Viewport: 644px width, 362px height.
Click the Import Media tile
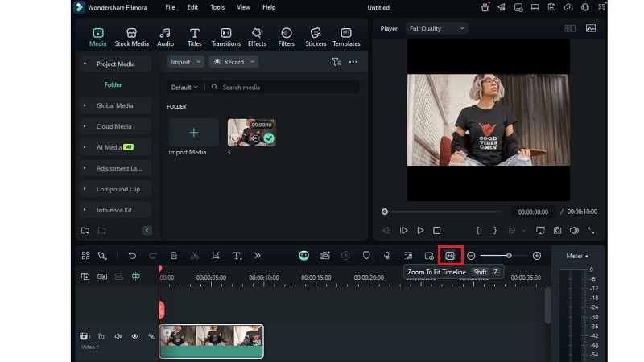coord(193,133)
